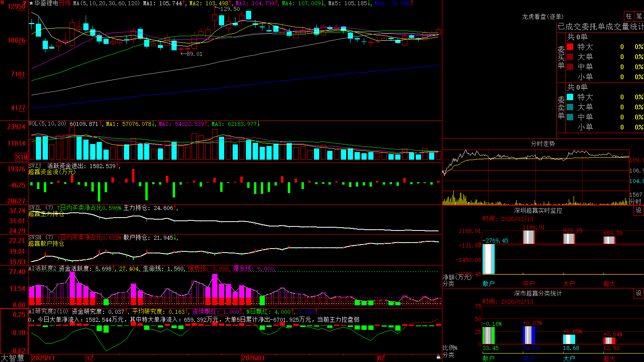Click the 12 month marker on timeline
Viewport: 644px width, 362px height.
90,358
